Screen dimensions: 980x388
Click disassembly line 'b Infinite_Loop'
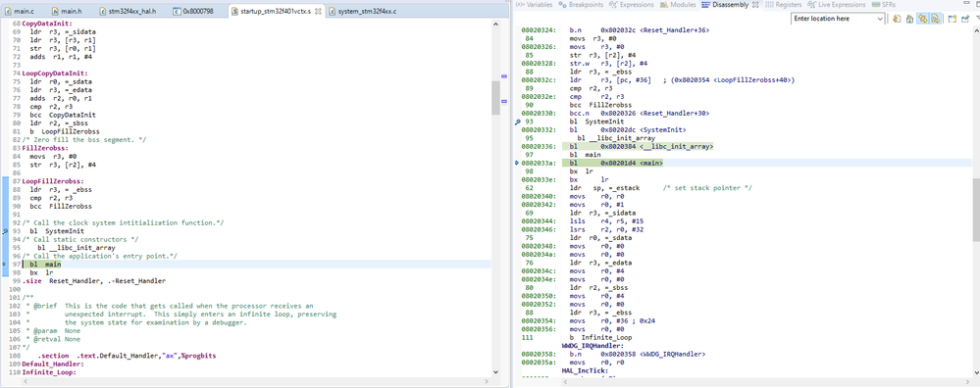pyautogui.click(x=600, y=337)
